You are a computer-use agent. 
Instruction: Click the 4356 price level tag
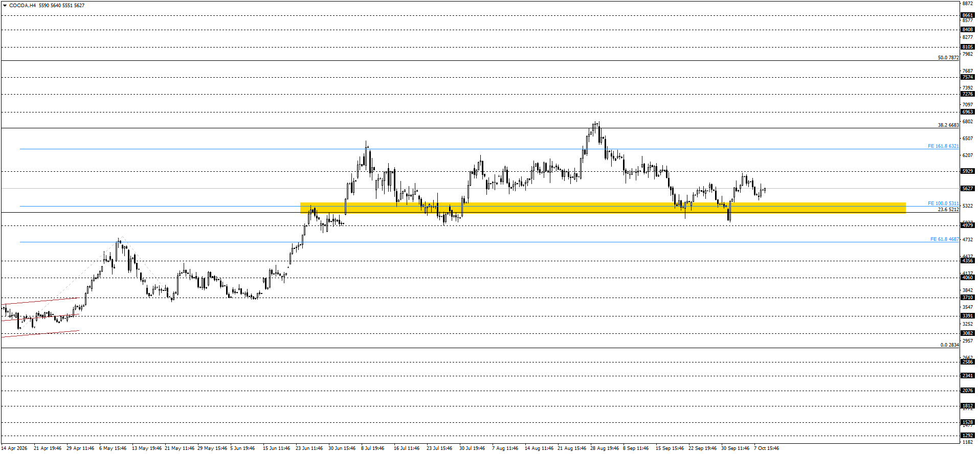(x=967, y=261)
